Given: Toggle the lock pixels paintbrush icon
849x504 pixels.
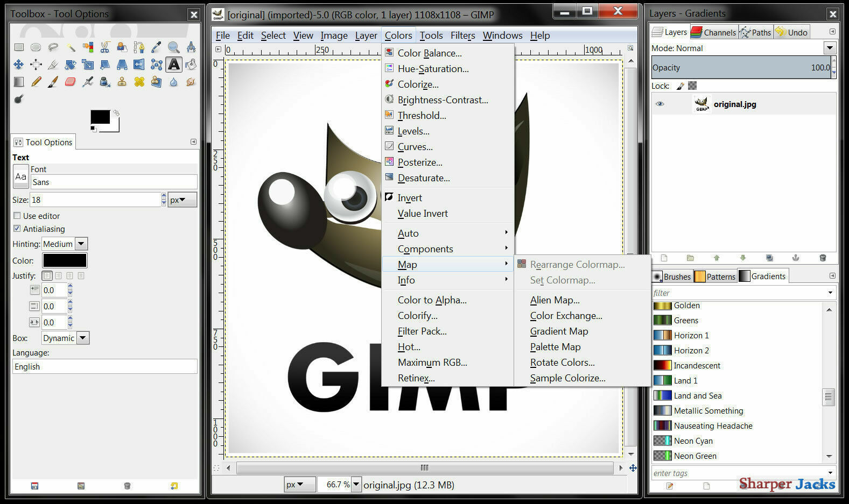Looking at the screenshot, I should click(x=680, y=86).
